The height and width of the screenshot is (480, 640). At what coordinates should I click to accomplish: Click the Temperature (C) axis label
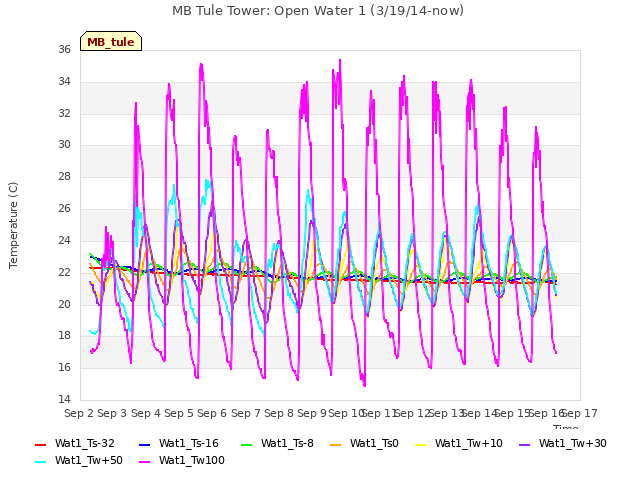(13, 225)
